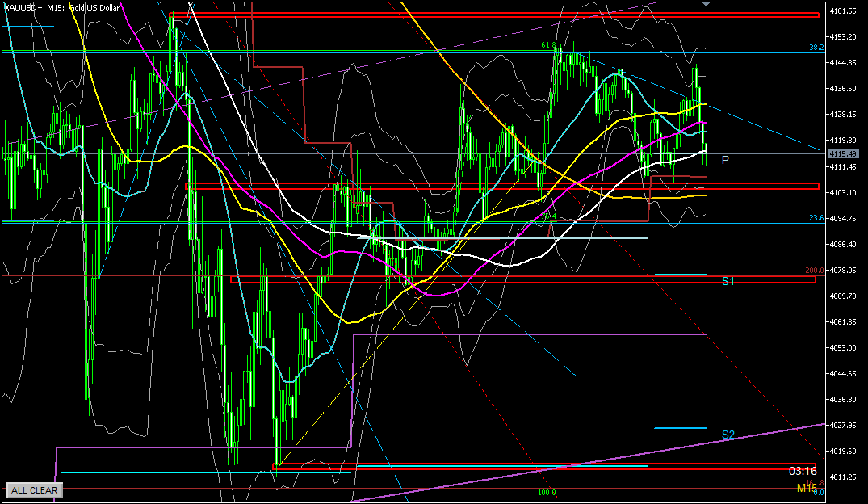The height and width of the screenshot is (504, 868).
Task: Select the blue 23.6 Fibonacci level label
Action: tap(816, 219)
